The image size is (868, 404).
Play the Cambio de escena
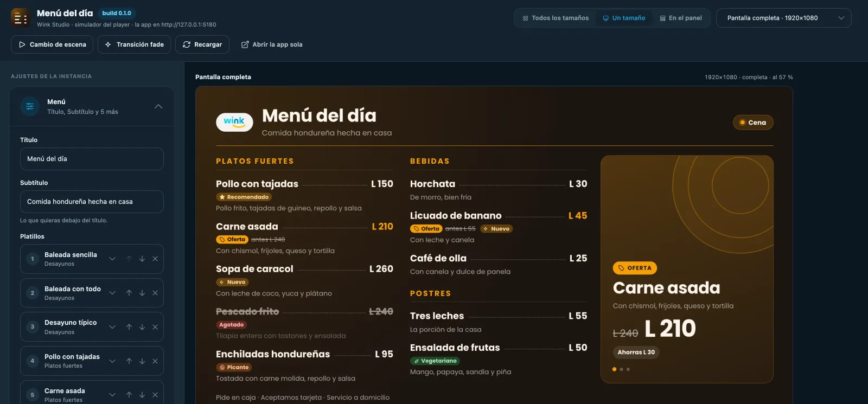(x=52, y=44)
